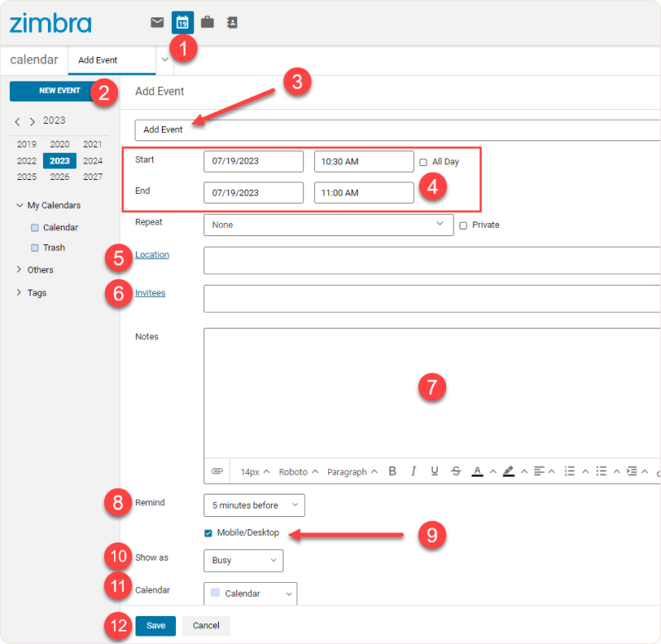Open the Invitees link
Image resolution: width=661 pixels, height=644 pixels.
(x=150, y=293)
